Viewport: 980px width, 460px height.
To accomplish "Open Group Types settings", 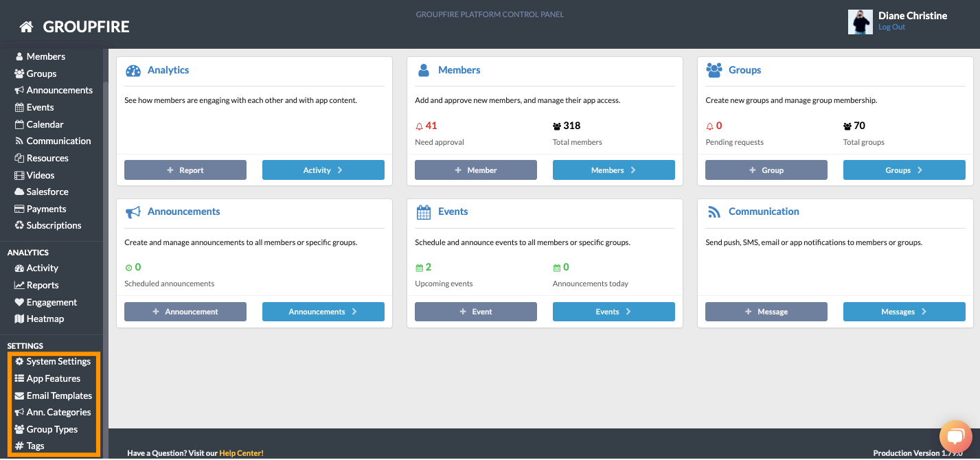I will click(46, 429).
